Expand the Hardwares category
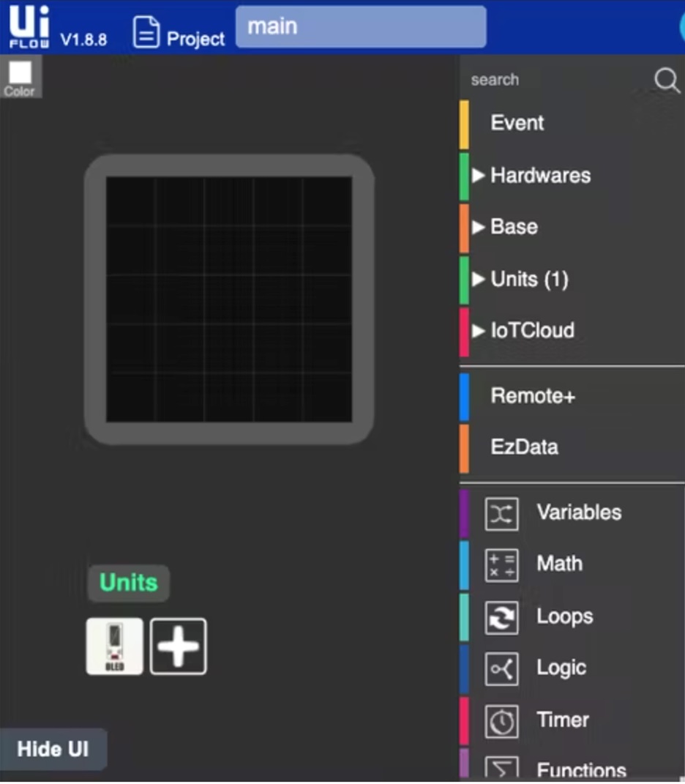 tap(542, 176)
